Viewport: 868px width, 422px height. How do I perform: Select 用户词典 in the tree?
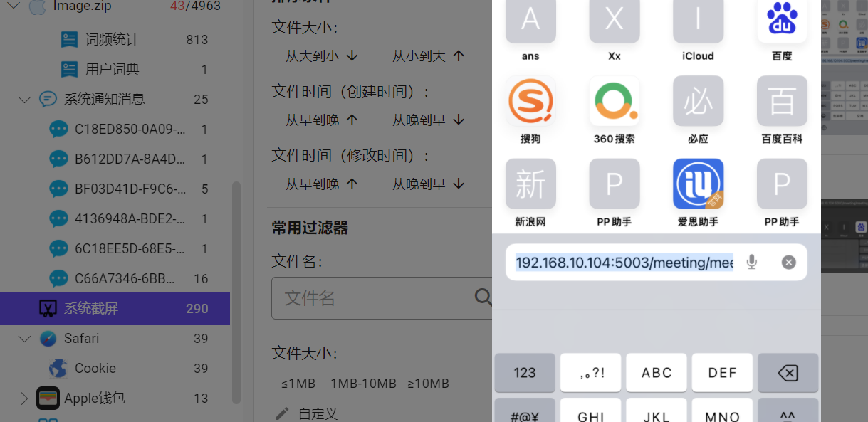(x=114, y=70)
